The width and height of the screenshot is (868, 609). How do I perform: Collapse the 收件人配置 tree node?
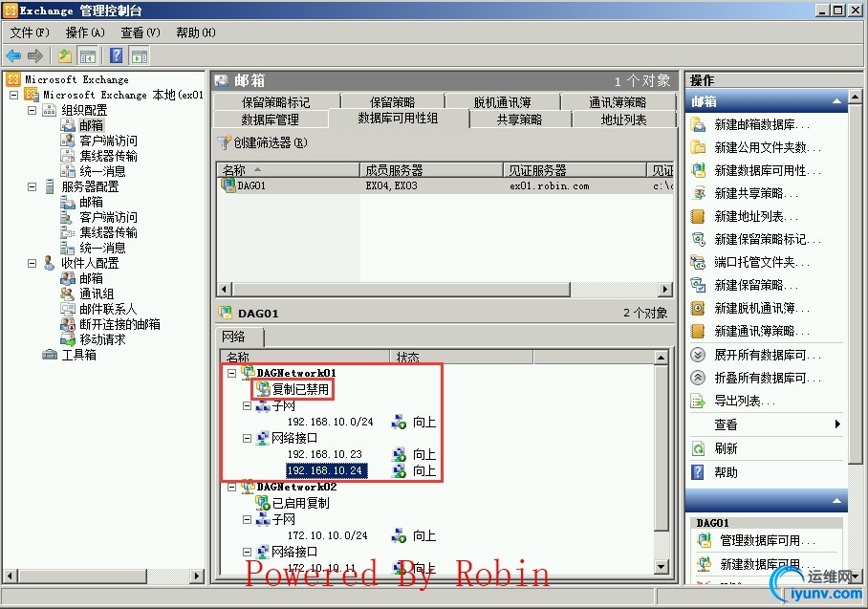click(x=33, y=263)
